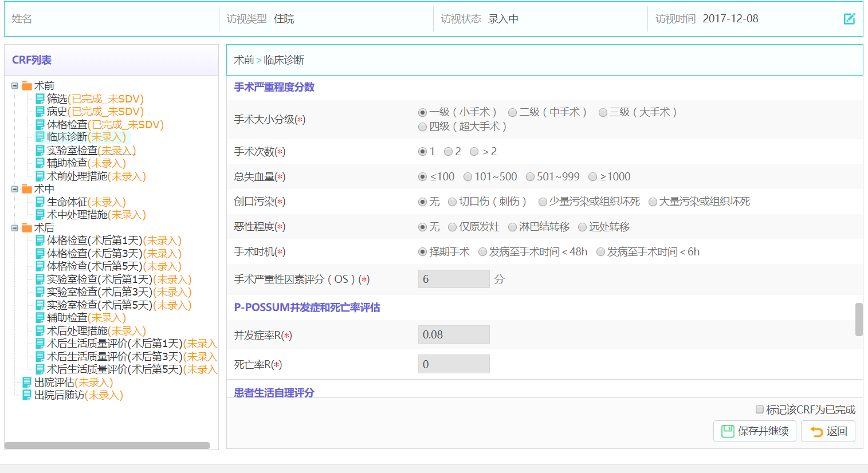Click the 并发症率R input field
The image size is (868, 473).
453,335
